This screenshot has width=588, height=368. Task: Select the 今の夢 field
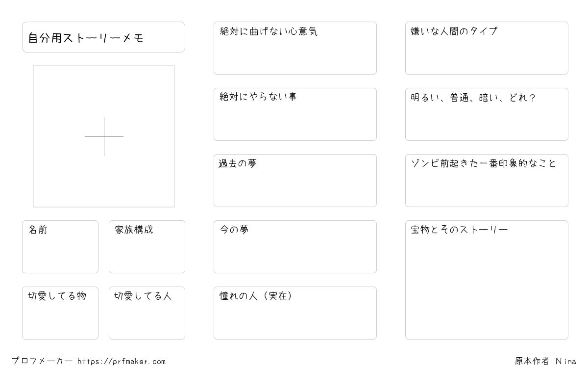pos(295,247)
